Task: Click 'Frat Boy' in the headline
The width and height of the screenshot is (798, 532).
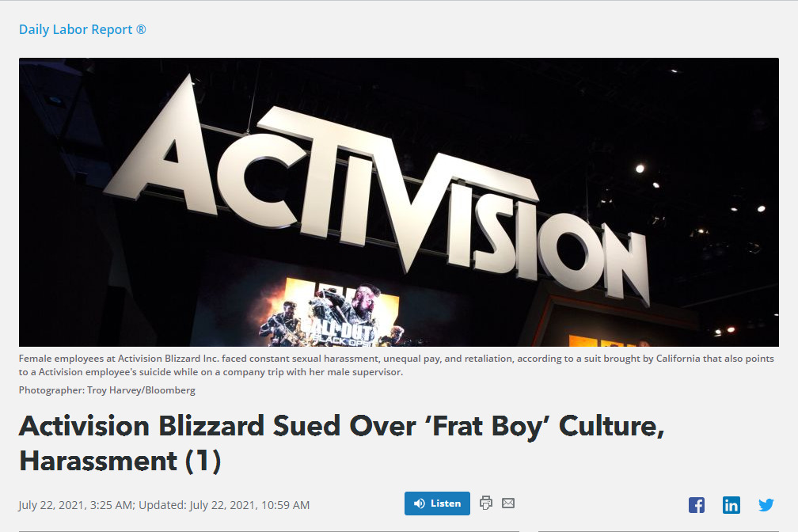Action: pyautogui.click(x=491, y=426)
